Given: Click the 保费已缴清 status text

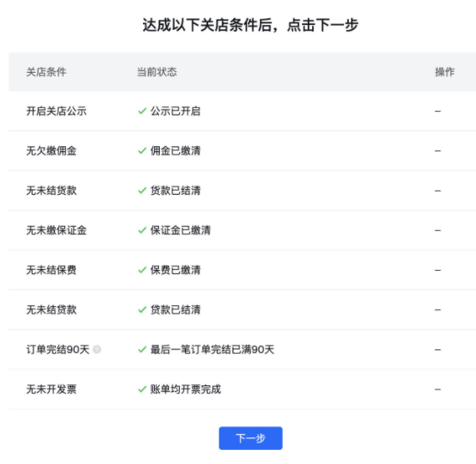Looking at the screenshot, I should [176, 270].
